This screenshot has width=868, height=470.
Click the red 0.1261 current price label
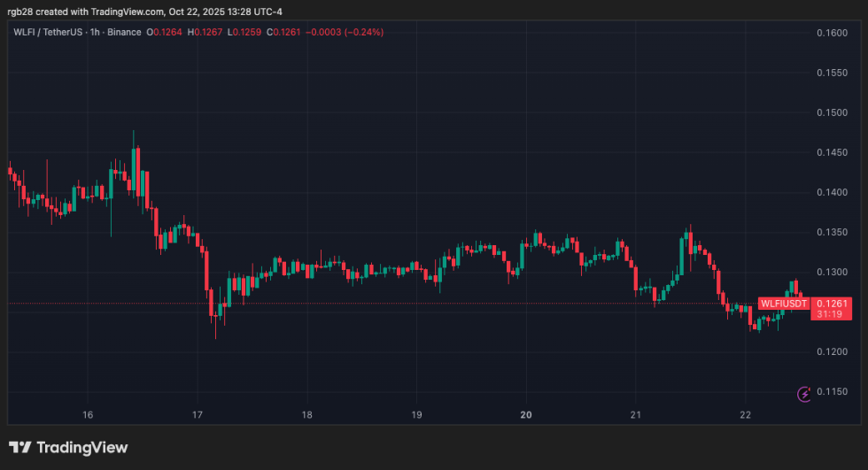click(x=832, y=304)
